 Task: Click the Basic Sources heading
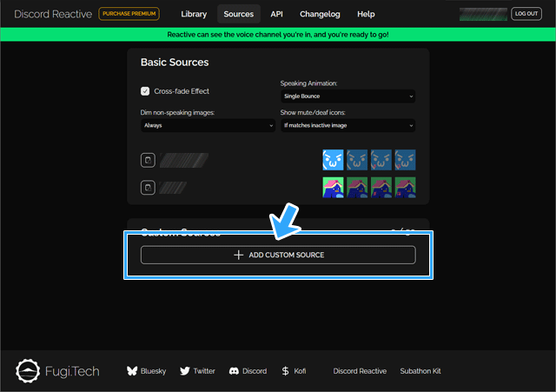(x=175, y=62)
